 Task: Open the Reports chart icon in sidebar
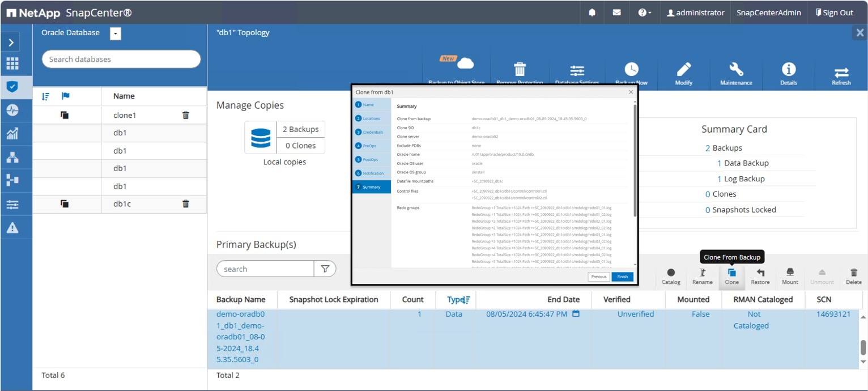12,134
